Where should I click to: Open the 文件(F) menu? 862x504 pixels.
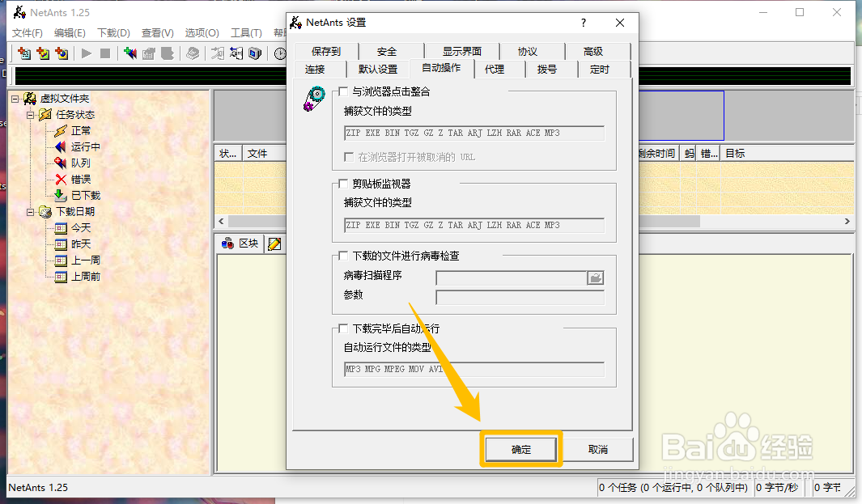tap(28, 33)
